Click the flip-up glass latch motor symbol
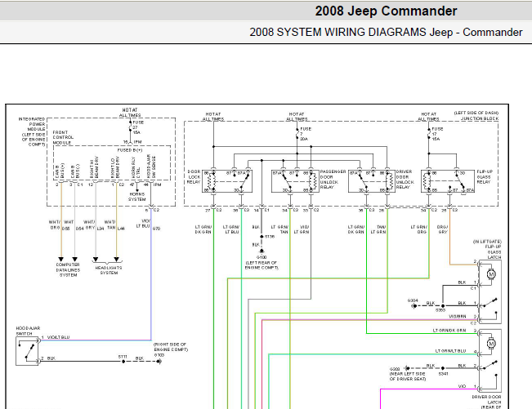This screenshot has width=532, height=409. [491, 273]
